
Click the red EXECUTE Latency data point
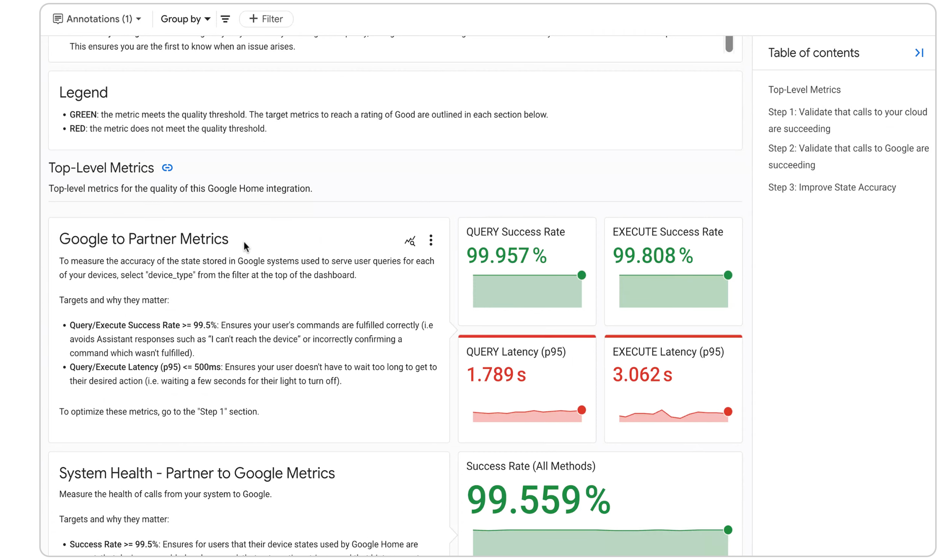(x=728, y=411)
